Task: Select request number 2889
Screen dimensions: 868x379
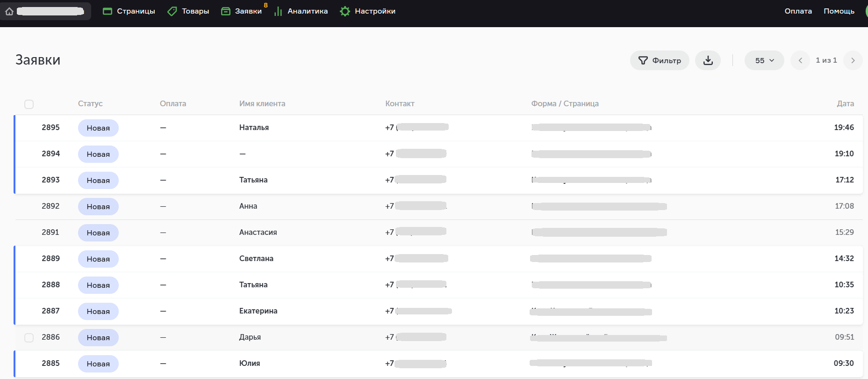Action: (x=50, y=258)
